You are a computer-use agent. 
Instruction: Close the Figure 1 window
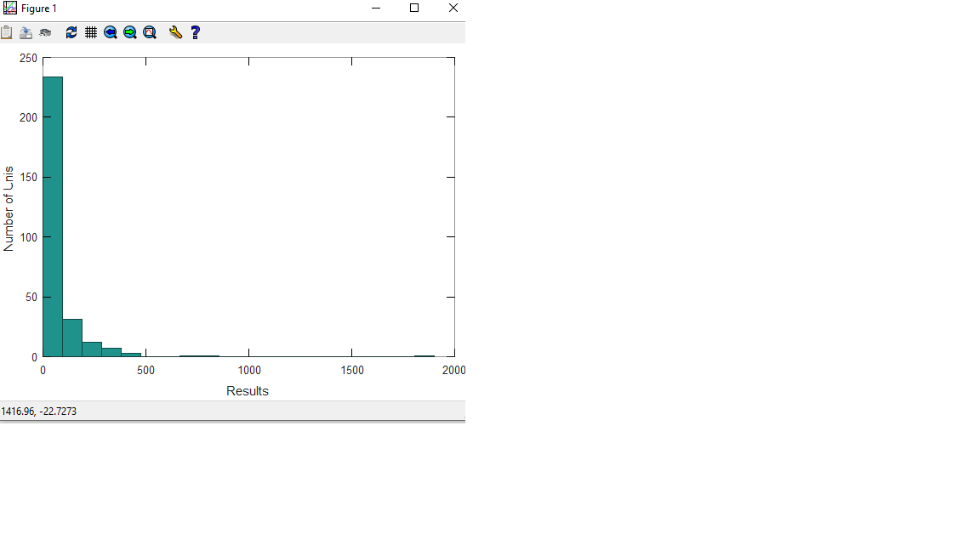click(453, 9)
